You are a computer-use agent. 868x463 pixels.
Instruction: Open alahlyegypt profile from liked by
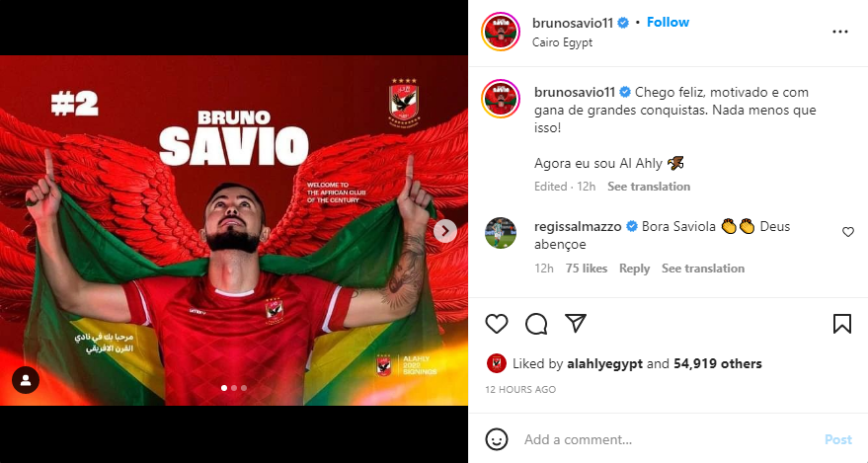(604, 363)
